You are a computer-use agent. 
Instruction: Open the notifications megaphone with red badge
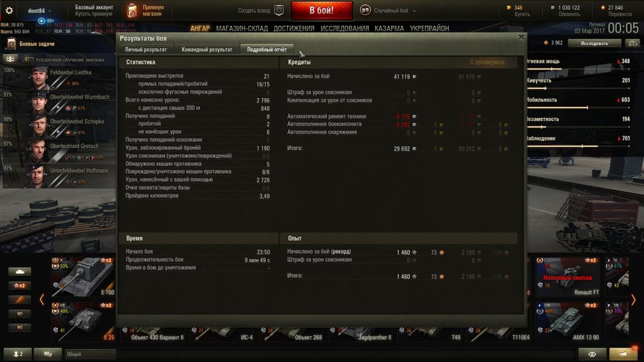[x=623, y=354]
